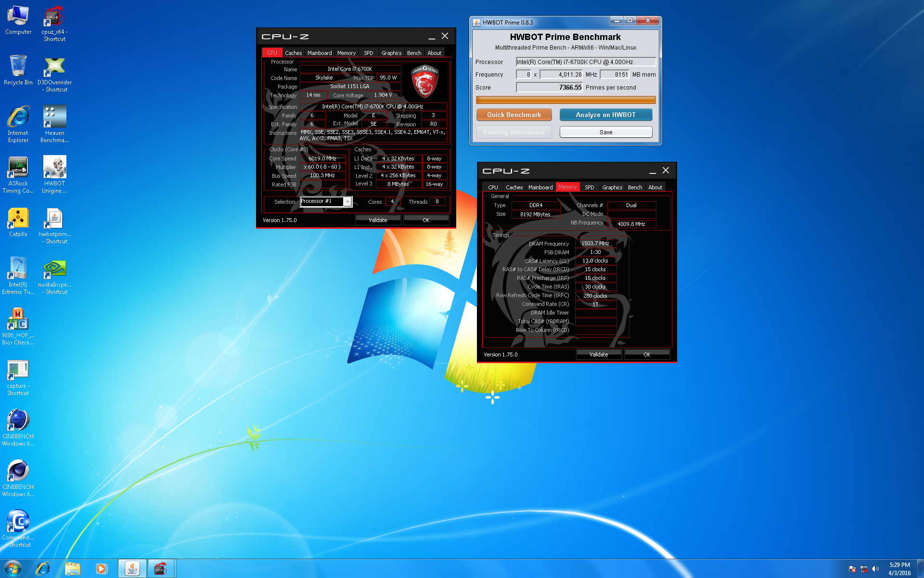Open Windows Explorer folder in taskbar
924x578 pixels.
click(x=72, y=569)
